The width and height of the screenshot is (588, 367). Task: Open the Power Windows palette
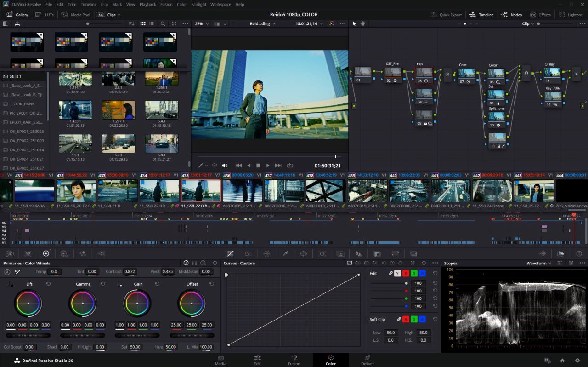point(304,253)
